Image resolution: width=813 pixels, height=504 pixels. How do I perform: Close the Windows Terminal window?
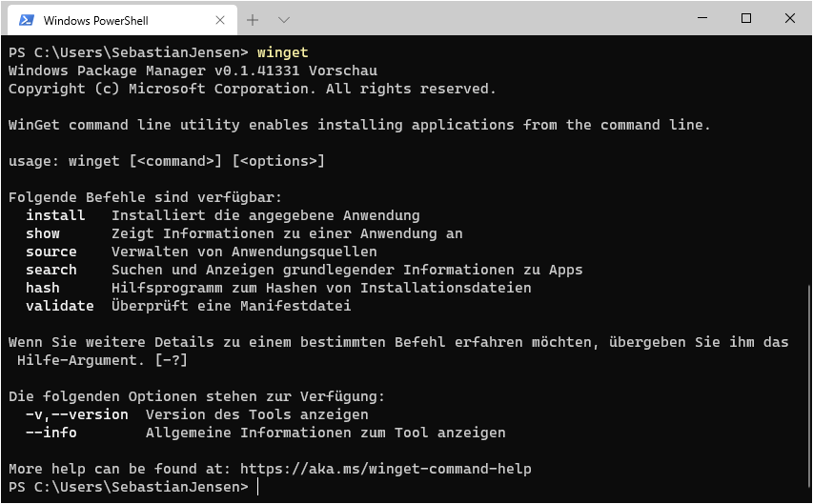click(790, 18)
